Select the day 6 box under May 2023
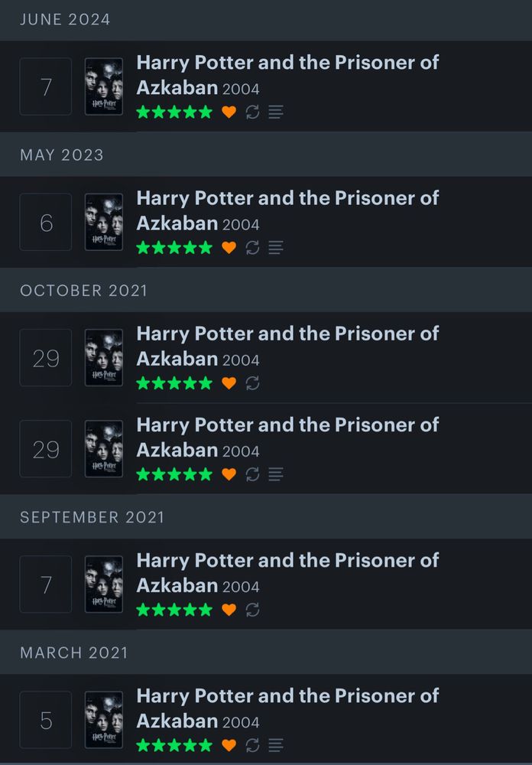532x765 pixels. (45, 223)
